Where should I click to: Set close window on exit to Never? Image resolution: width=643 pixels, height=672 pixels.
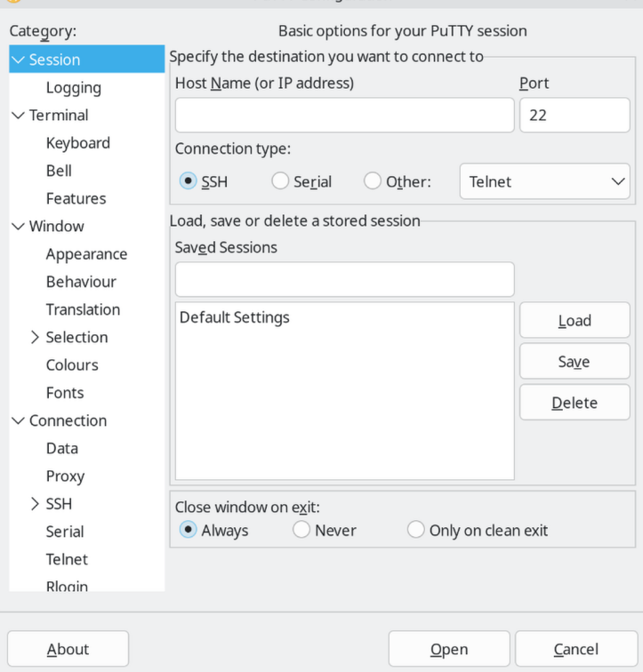click(301, 530)
